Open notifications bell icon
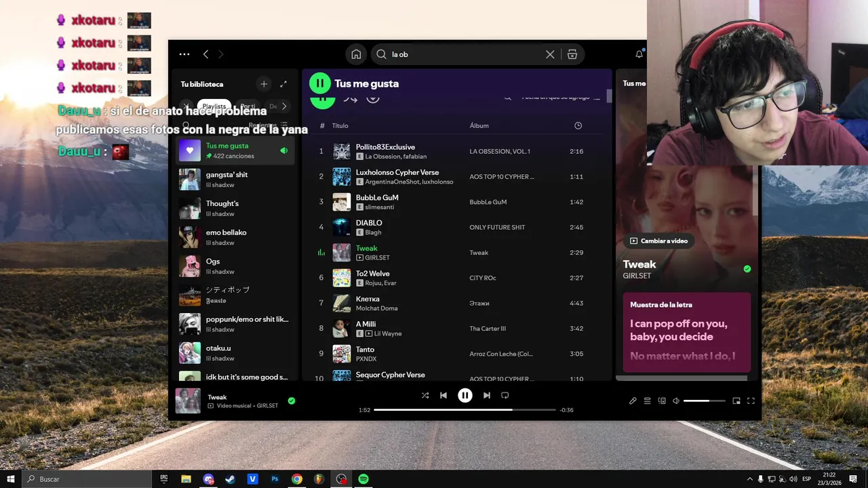The height and width of the screenshot is (488, 868). [639, 54]
